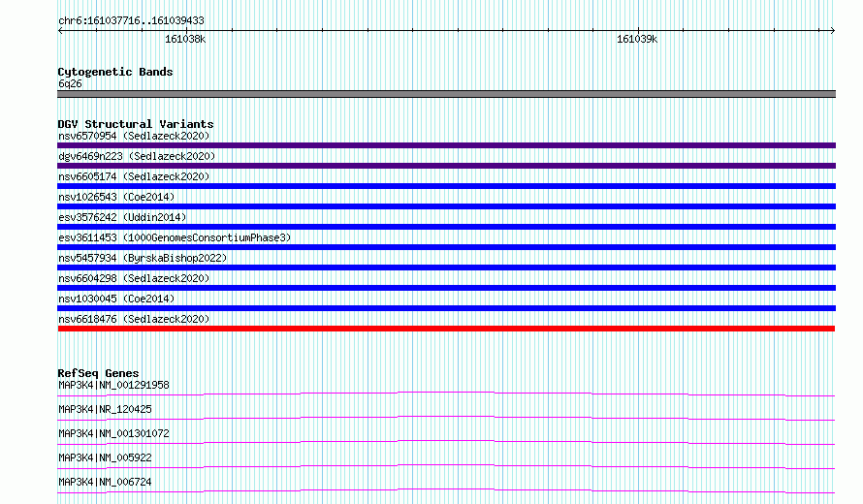Screen dimensions: 863x504
Task: Click the chr6:161037716..161039433 coordinate label
Action: click(x=131, y=21)
